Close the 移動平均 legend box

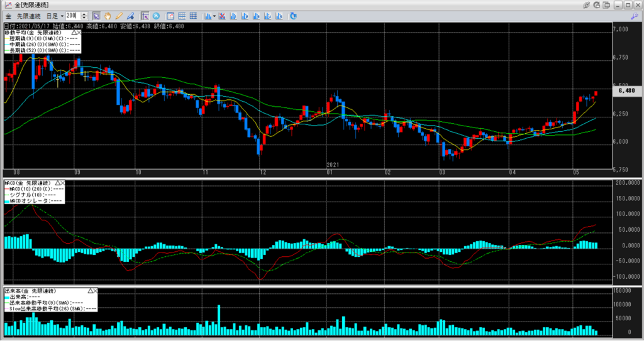[79, 31]
